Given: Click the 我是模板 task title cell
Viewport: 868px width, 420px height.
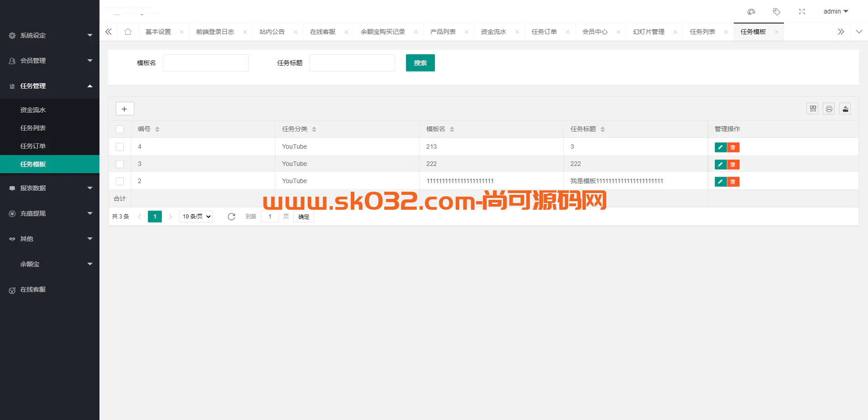Looking at the screenshot, I should (x=636, y=181).
